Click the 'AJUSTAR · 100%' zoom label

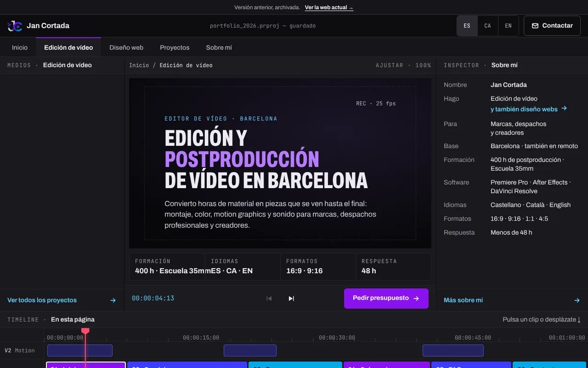[403, 65]
